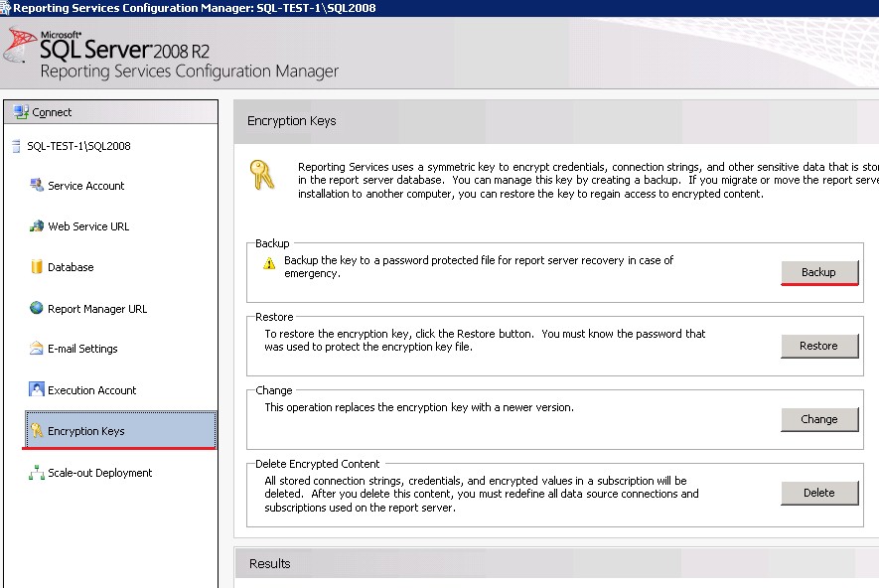Select Execution Account in sidebar
Screen dimensions: 879x588
pos(92,390)
